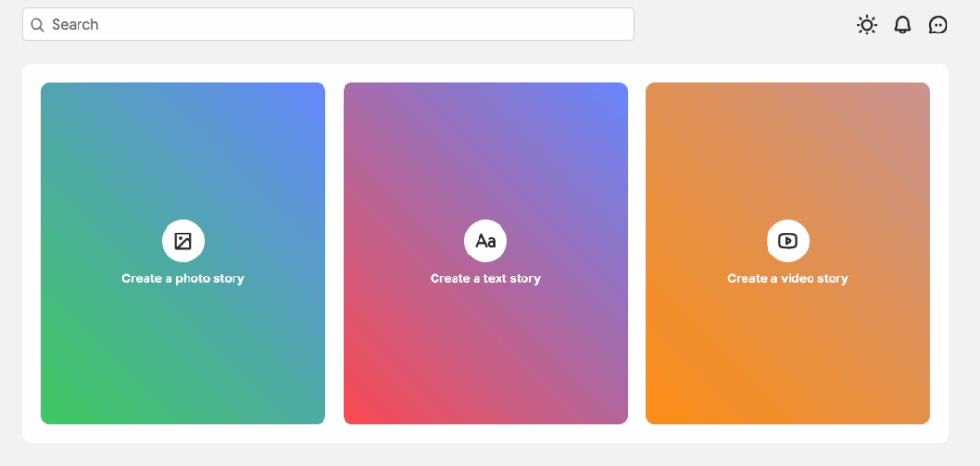Open notifications with the bell icon
The width and height of the screenshot is (980, 466).
(902, 25)
